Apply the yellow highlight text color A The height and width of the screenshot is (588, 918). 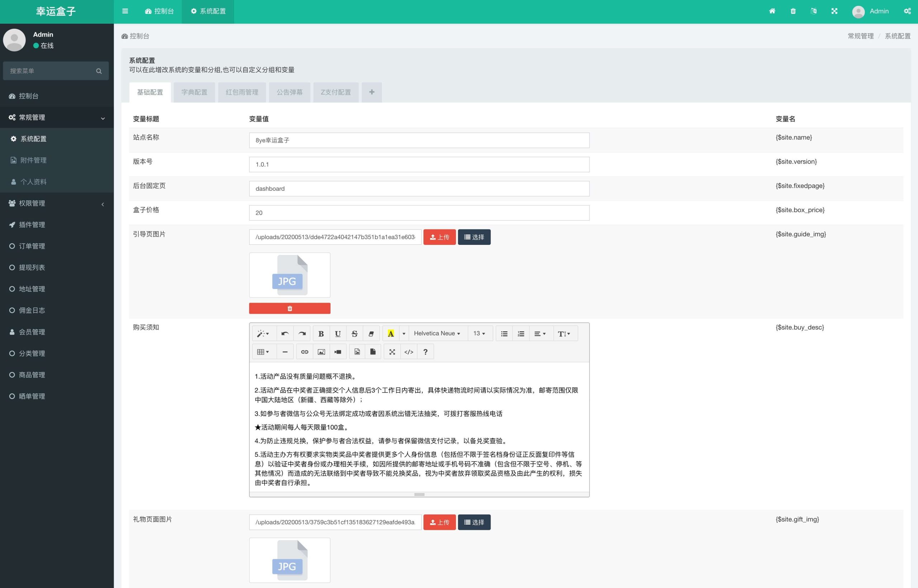click(391, 333)
